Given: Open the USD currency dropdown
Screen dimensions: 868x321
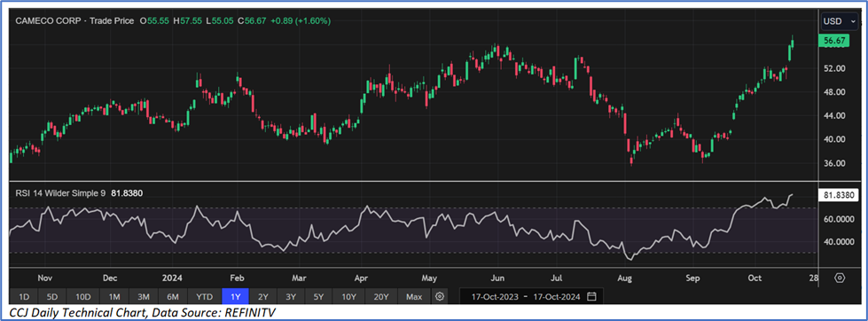Looking at the screenshot, I should (x=840, y=21).
